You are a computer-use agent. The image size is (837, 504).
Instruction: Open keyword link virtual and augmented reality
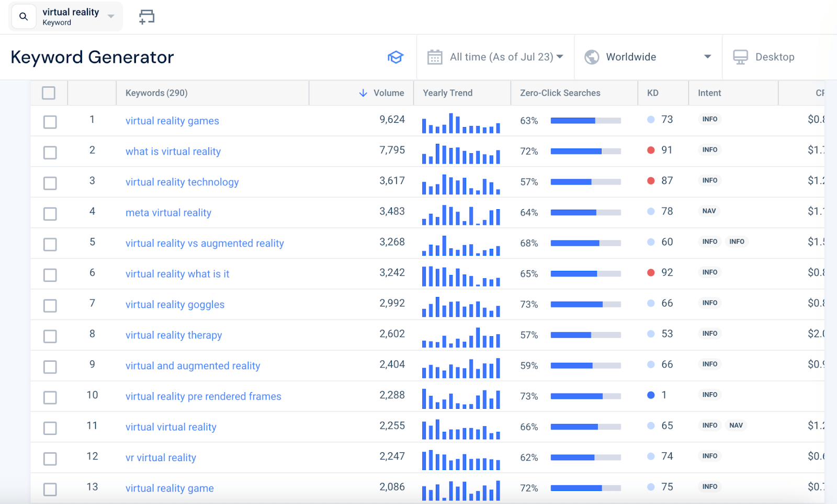pyautogui.click(x=193, y=365)
